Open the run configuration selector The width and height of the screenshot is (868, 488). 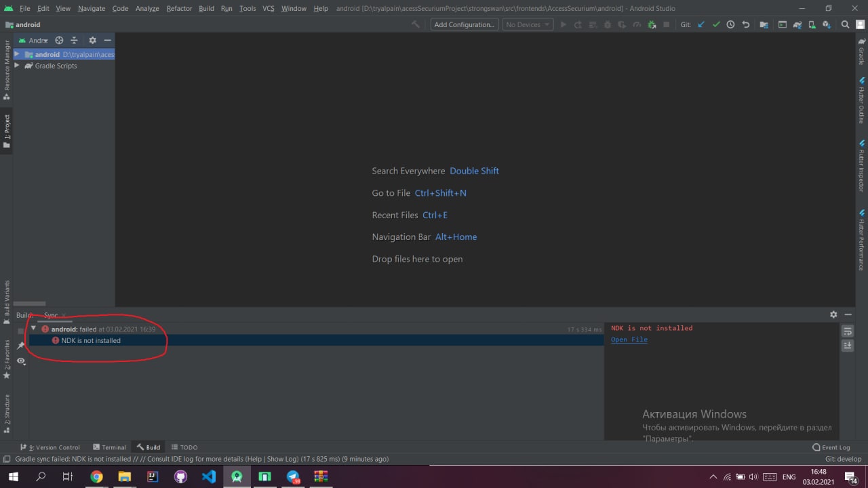click(x=465, y=24)
